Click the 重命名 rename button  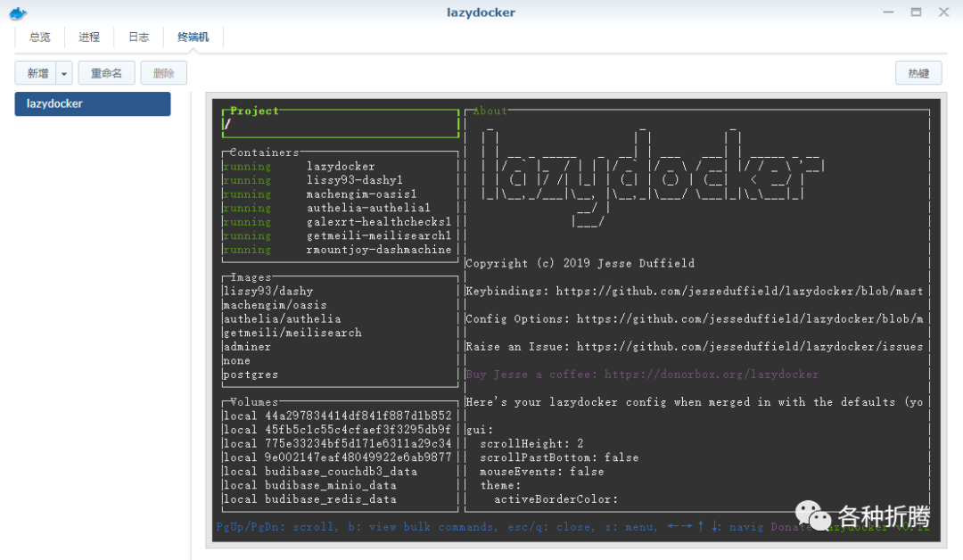106,72
